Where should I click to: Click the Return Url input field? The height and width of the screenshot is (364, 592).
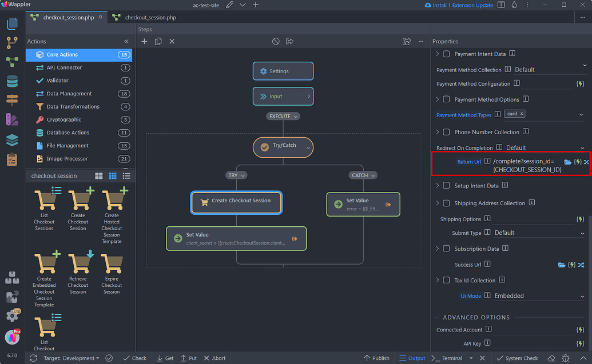[526, 165]
